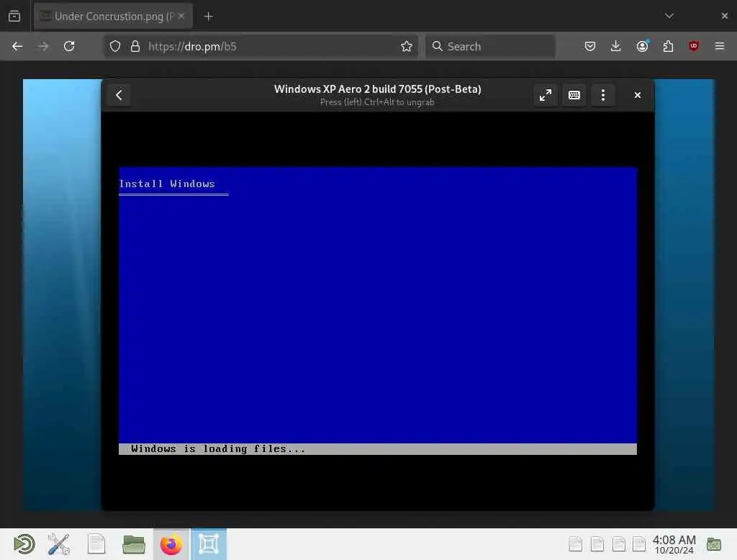Open the keyboard shortcuts menu in VM viewer
Image resolution: width=737 pixels, height=560 pixels.
click(574, 96)
